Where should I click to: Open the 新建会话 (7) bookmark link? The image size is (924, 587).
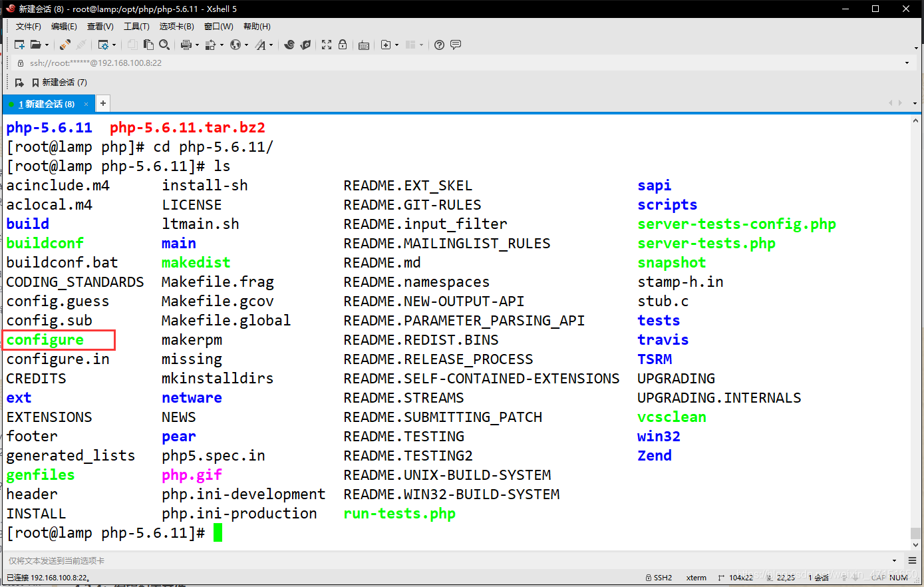(59, 83)
